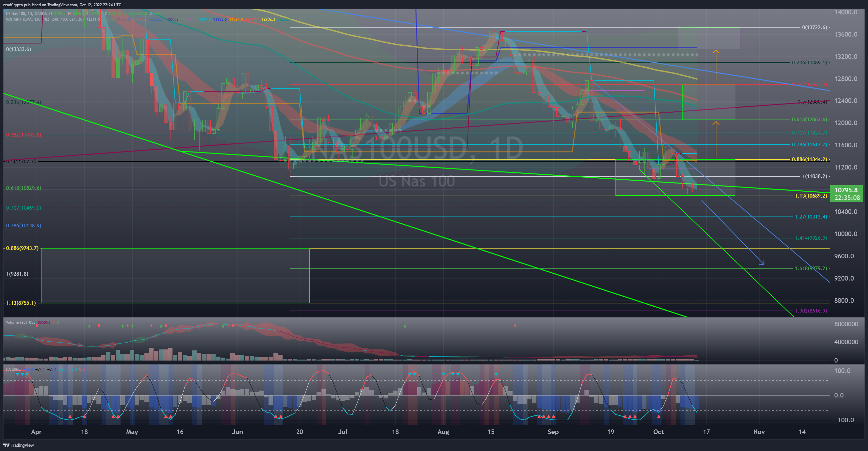This screenshot has width=868, height=451.
Task: Click the fib label 1.27(10313.4)
Action: point(811,217)
